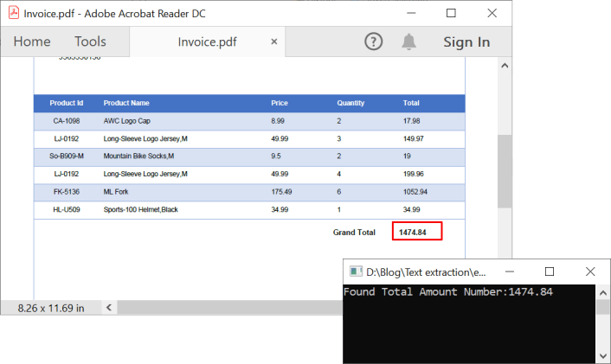Open the notifications bell
Viewport: 611px width, 364px height.
[x=408, y=42]
